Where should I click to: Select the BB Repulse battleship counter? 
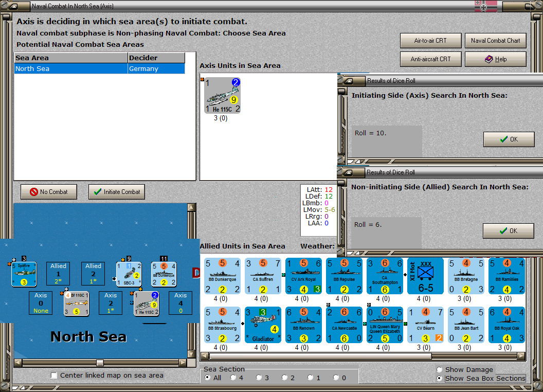pyautogui.click(x=344, y=276)
